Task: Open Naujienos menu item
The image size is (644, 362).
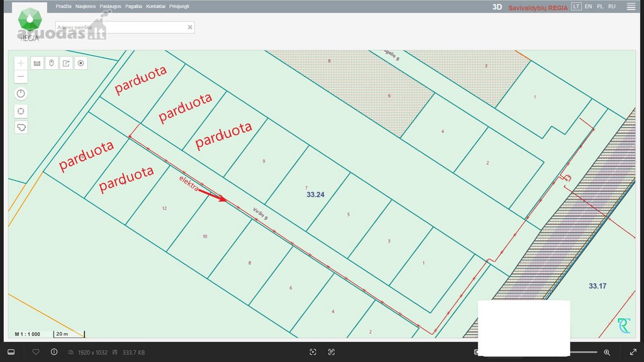Action: (86, 7)
